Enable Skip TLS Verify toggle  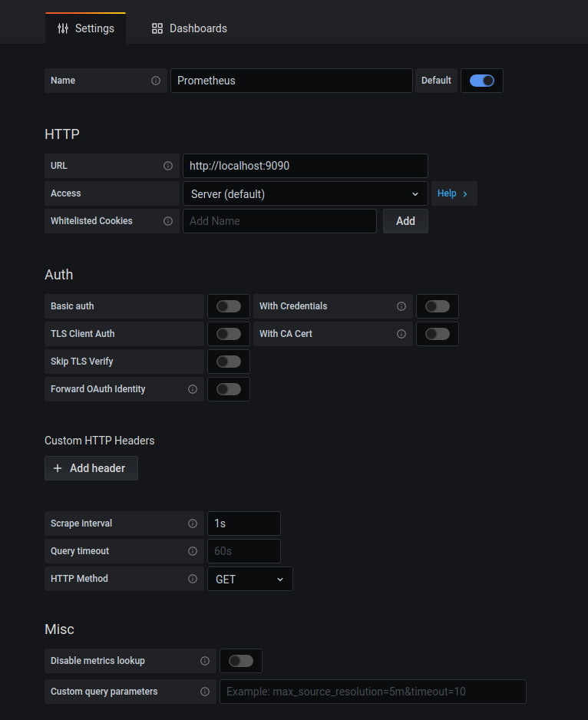click(228, 362)
